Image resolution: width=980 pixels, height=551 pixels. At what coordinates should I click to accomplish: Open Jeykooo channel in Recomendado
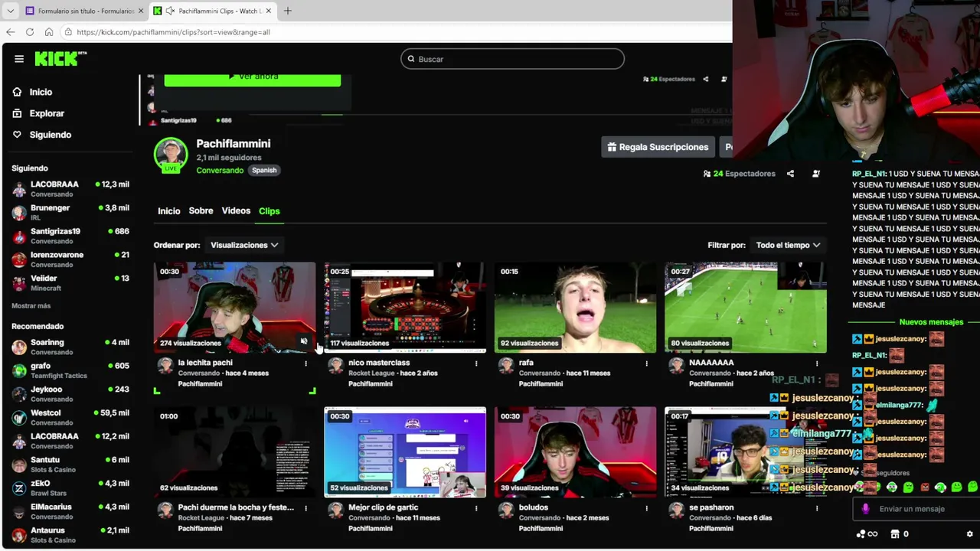click(70, 394)
